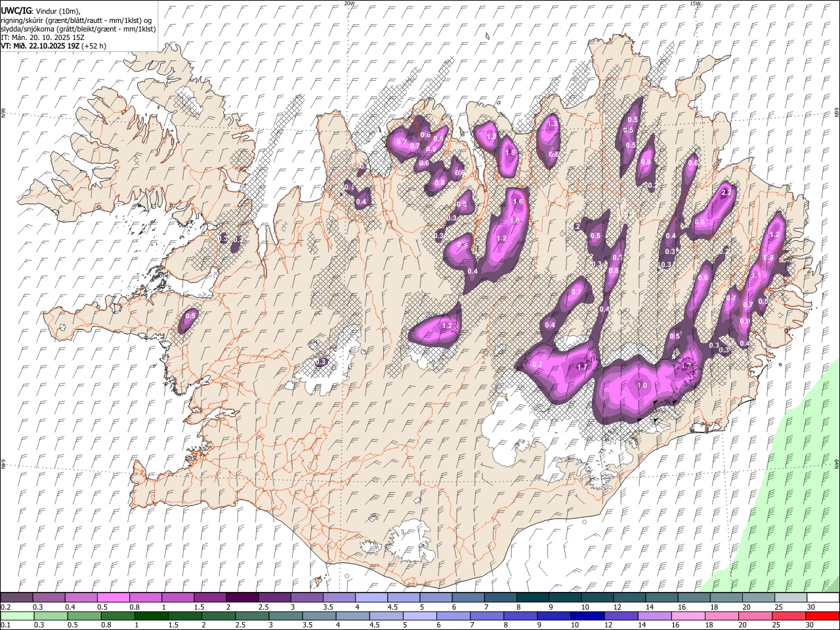This screenshot has width=840, height=630.
Task: Pick the 1.5–2 purple swatch in the upper scale
Action: coord(209,598)
